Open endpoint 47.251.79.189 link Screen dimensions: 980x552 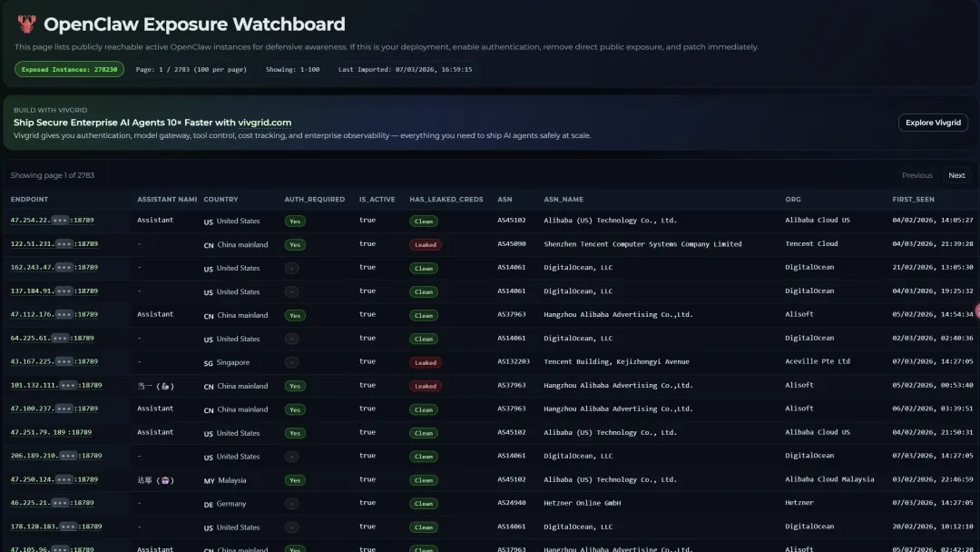(51, 432)
